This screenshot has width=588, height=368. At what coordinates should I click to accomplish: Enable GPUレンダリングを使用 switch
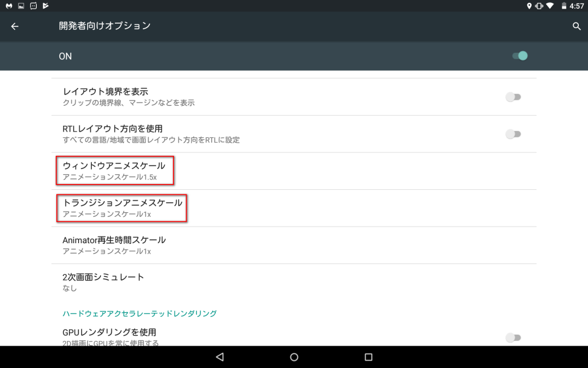coord(513,338)
